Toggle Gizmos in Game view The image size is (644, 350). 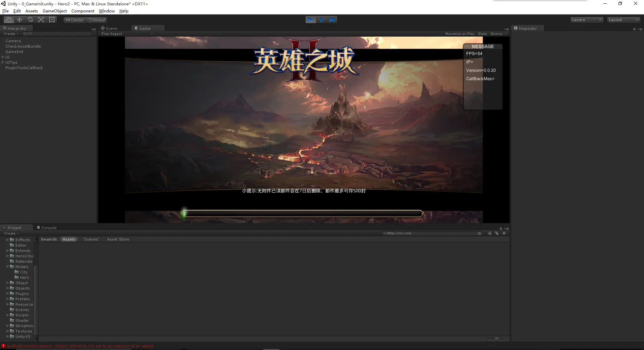tap(496, 34)
